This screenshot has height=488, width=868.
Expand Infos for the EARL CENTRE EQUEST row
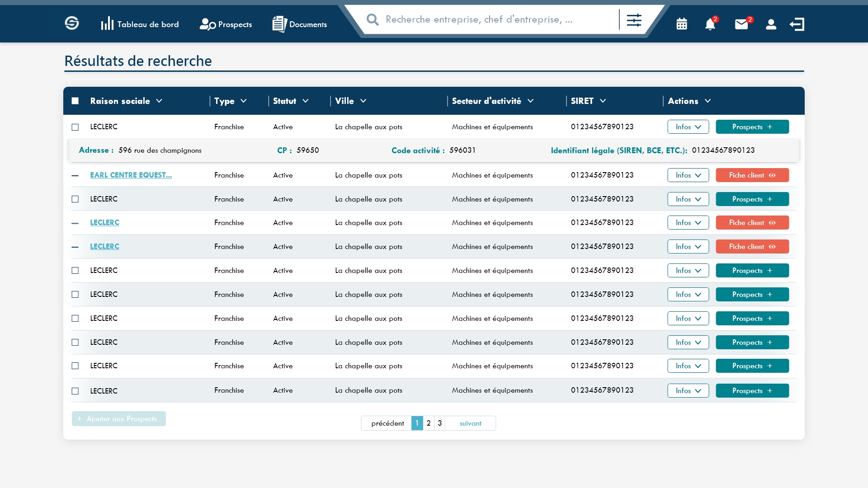point(688,175)
